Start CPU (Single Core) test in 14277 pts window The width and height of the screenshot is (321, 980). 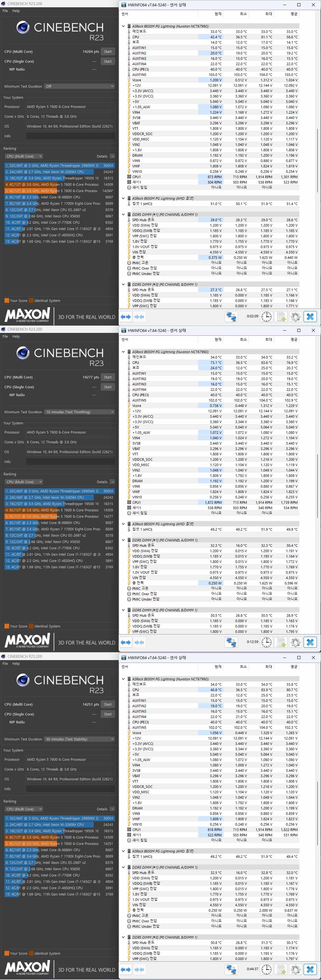point(108,387)
